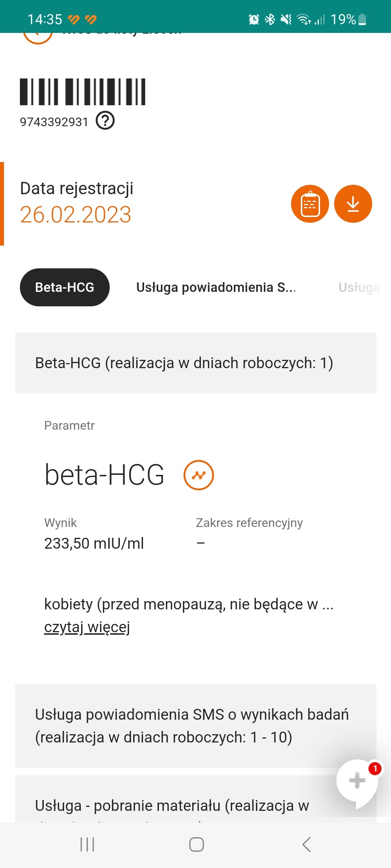Select the Beta-HCG tab

point(65,288)
